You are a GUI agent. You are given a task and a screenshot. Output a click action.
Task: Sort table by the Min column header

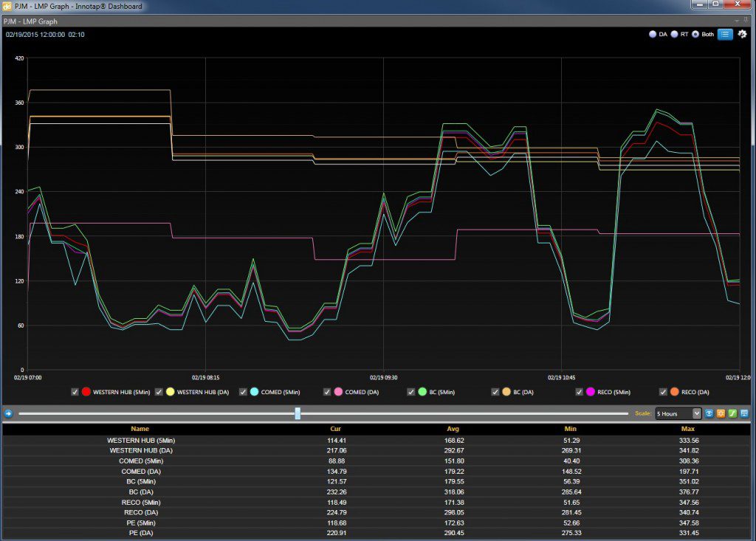(x=571, y=429)
